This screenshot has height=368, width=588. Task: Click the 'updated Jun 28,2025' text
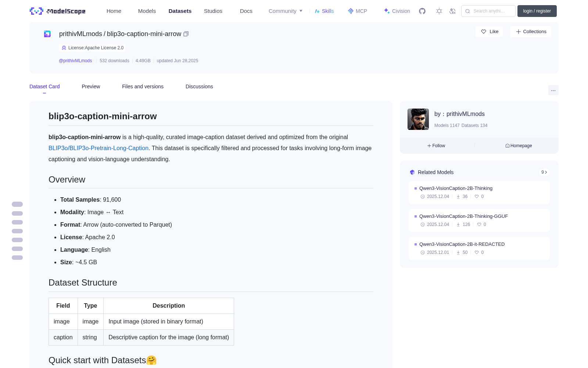(178, 61)
